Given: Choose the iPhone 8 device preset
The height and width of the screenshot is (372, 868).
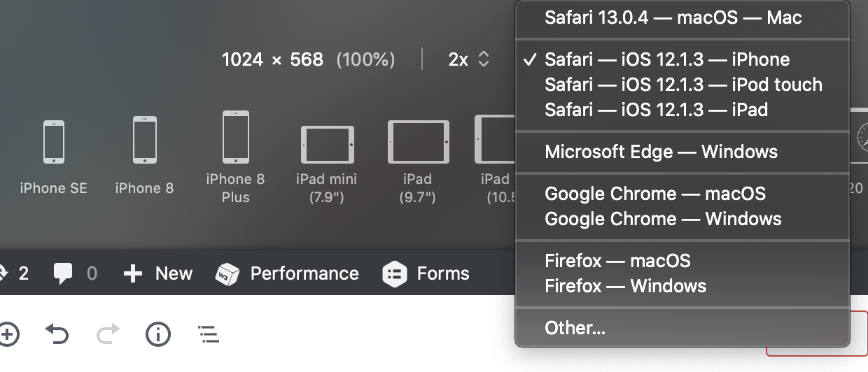Looking at the screenshot, I should tap(145, 140).
